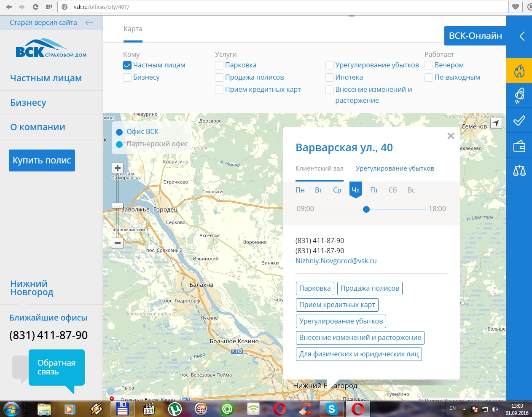Close the Варварская ул., 40 office popup

click(x=451, y=136)
